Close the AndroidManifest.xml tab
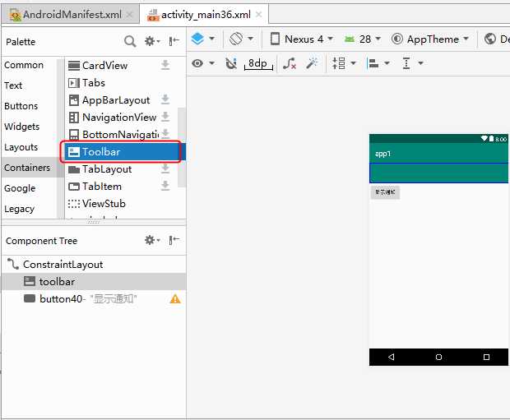Viewport: 510px width, 420px height. pos(129,14)
